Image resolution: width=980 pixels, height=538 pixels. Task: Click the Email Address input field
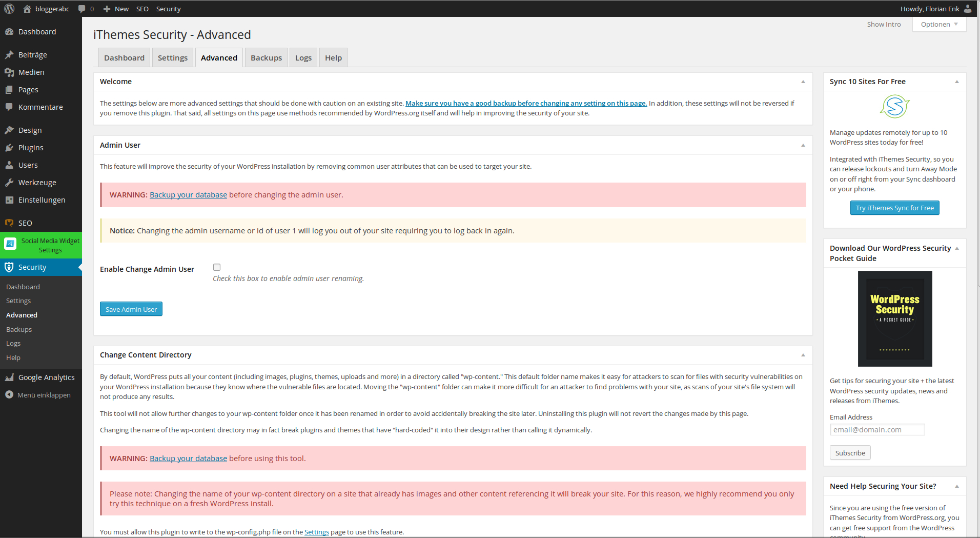click(x=877, y=430)
